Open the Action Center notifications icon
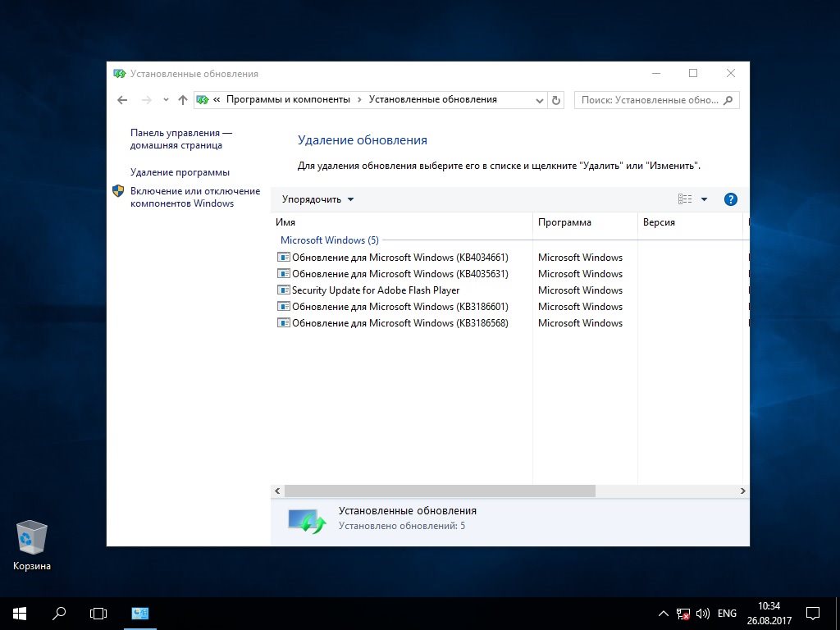This screenshot has width=840, height=630. [812, 613]
